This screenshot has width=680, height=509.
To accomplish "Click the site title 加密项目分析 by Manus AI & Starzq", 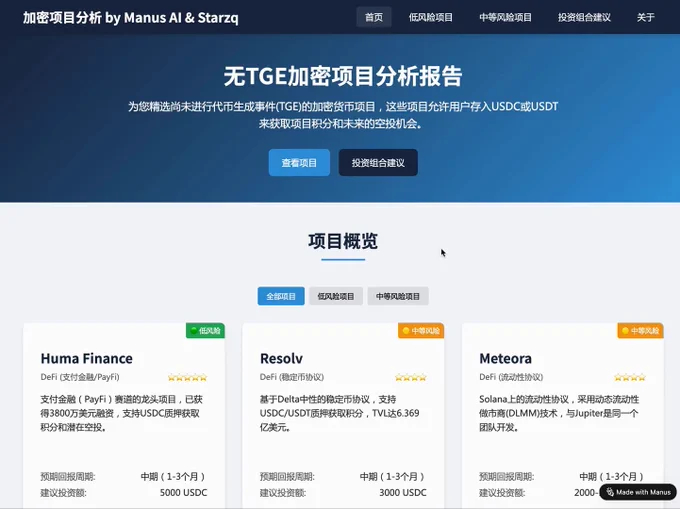I will 131,18.
